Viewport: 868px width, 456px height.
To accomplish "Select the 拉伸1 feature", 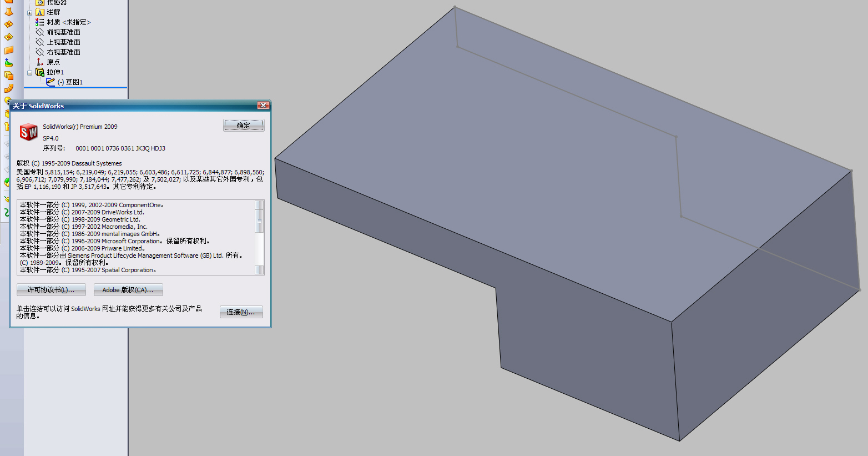I will 55,72.
